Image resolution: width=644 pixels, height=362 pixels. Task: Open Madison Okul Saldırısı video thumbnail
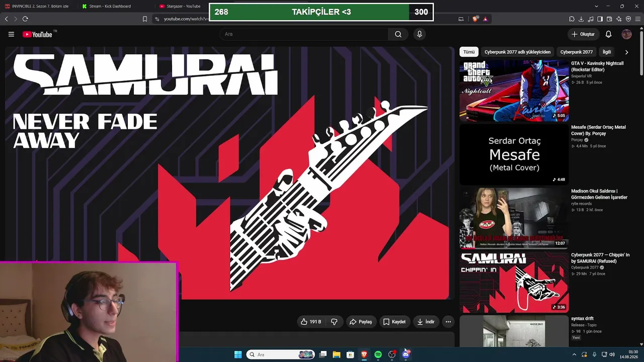point(514,218)
